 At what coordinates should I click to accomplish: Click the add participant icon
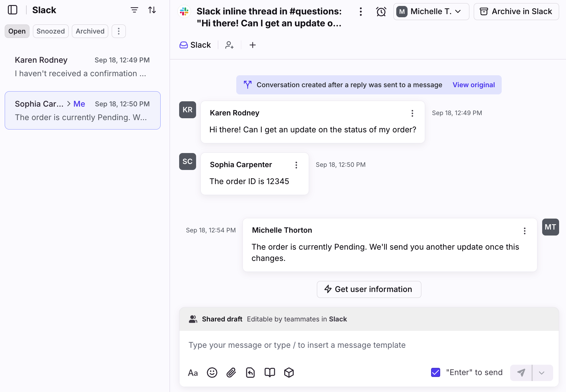(x=229, y=45)
